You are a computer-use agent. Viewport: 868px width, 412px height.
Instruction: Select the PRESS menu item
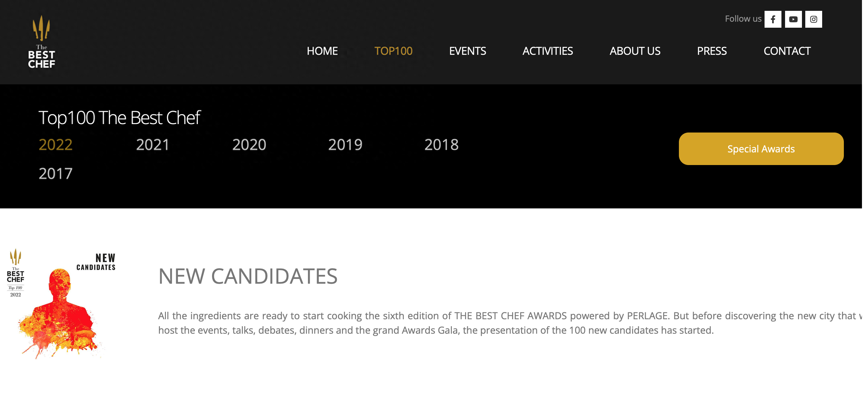(712, 51)
